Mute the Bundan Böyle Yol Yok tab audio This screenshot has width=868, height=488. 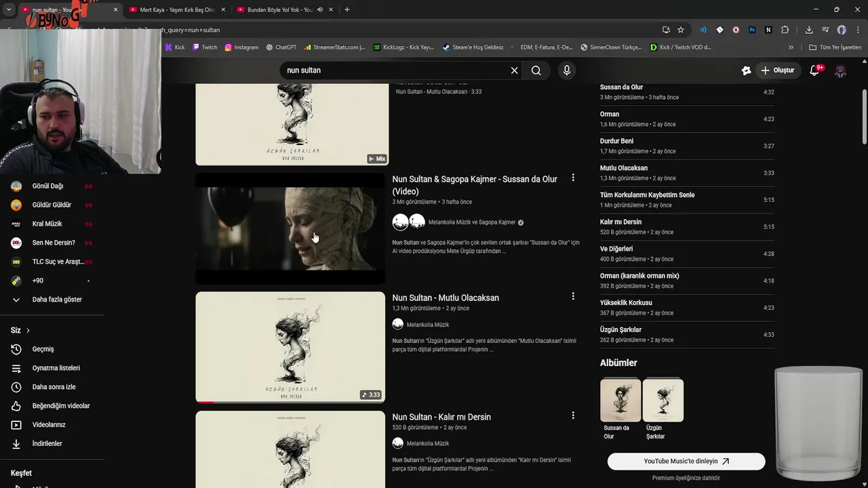[319, 9]
